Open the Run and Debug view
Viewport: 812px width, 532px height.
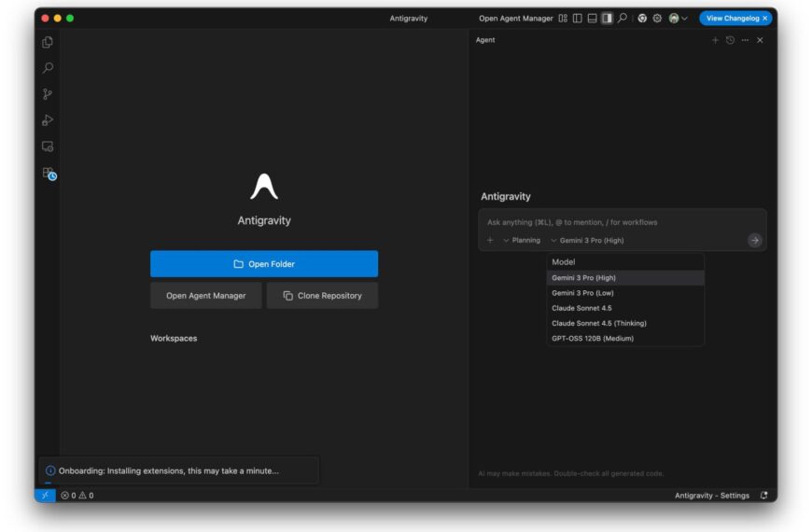point(48,120)
